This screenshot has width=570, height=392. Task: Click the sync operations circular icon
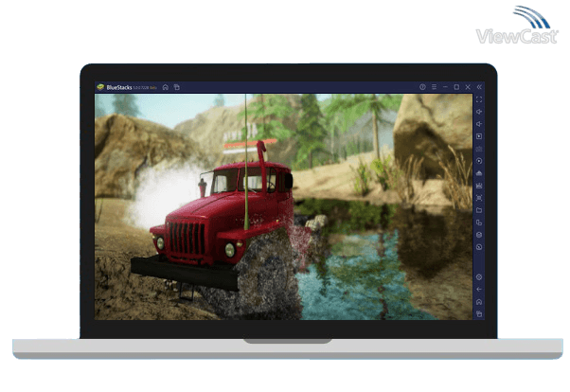[x=479, y=161]
